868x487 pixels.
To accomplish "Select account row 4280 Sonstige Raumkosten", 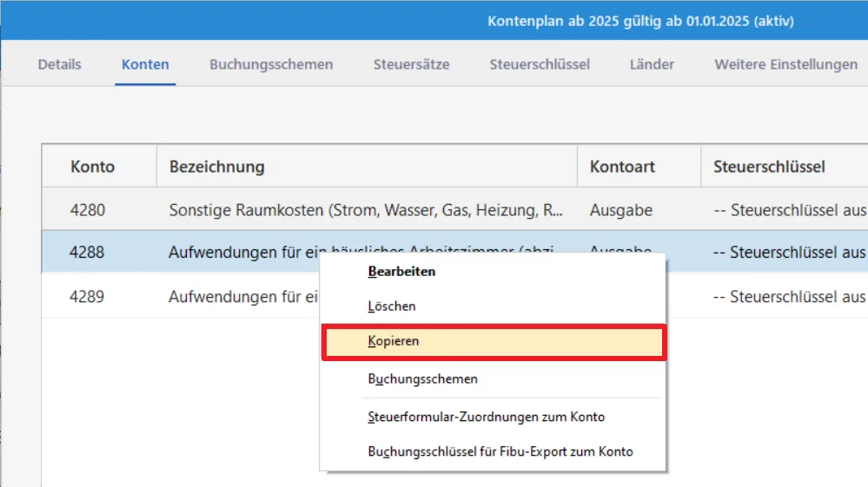I will point(365,210).
